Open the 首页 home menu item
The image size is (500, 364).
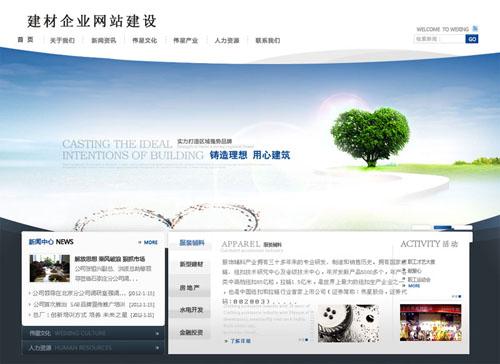[25, 40]
